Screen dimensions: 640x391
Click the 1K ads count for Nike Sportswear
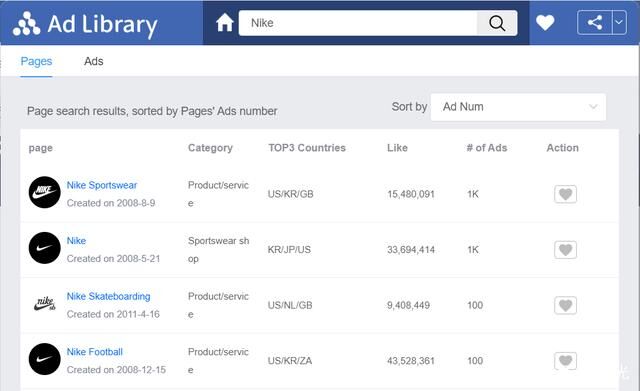(473, 194)
